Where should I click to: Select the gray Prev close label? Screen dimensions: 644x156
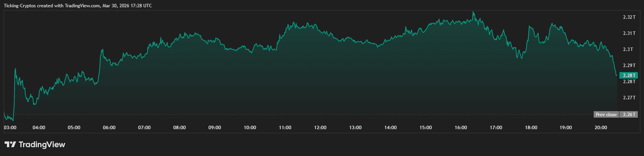606,115
